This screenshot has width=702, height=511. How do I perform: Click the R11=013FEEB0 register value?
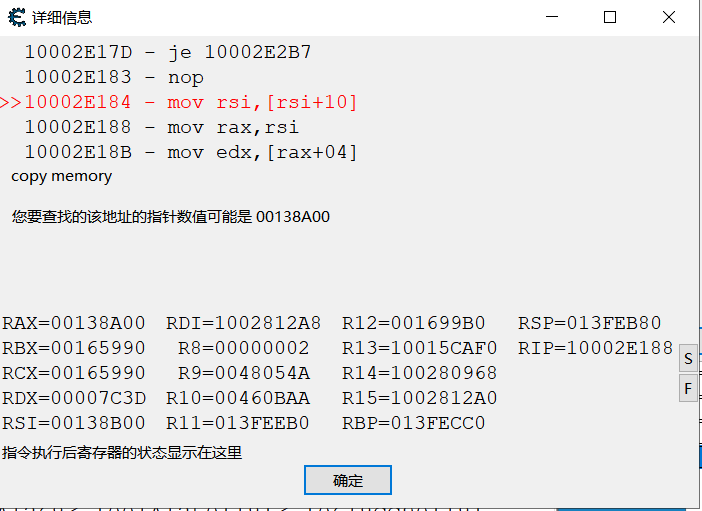[x=238, y=423]
